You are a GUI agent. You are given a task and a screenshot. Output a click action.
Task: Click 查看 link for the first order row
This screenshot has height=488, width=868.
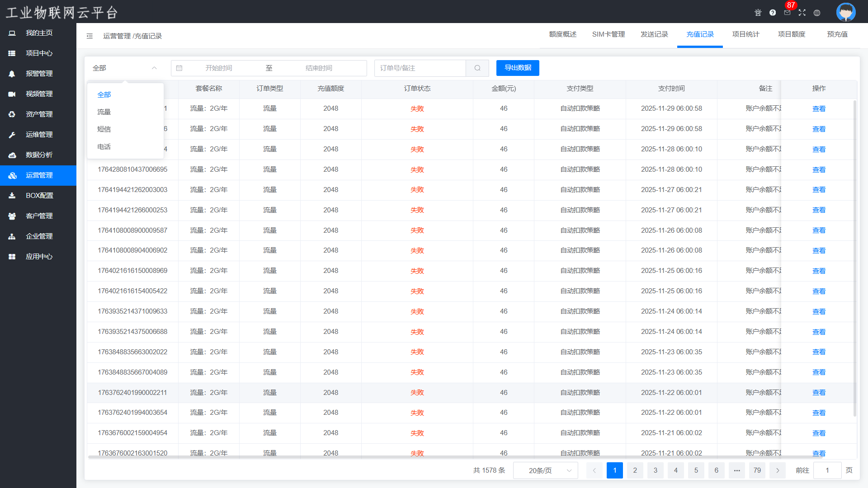point(819,109)
